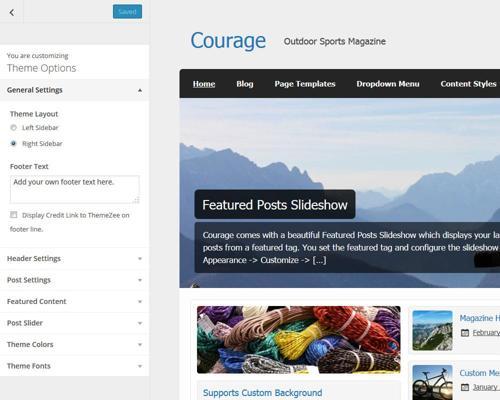The height and width of the screenshot is (400, 500).
Task: Open the colorful ropes post thumbnail
Action: point(298,340)
